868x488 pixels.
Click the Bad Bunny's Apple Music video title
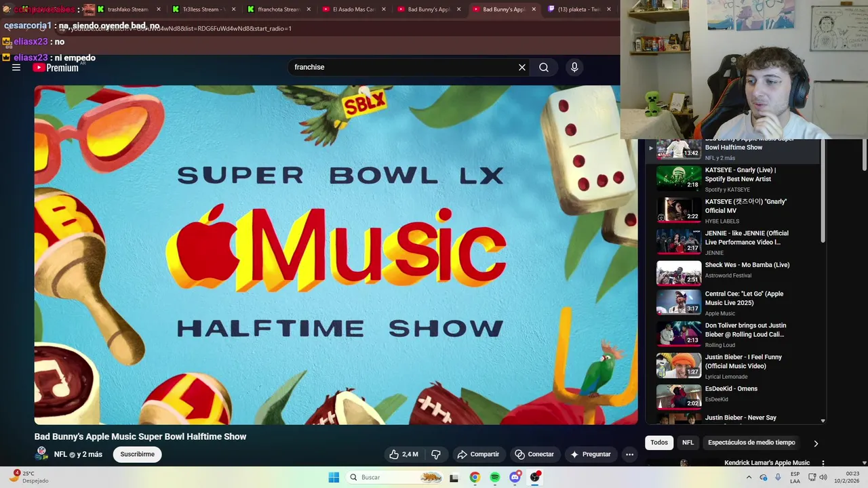pyautogui.click(x=140, y=436)
